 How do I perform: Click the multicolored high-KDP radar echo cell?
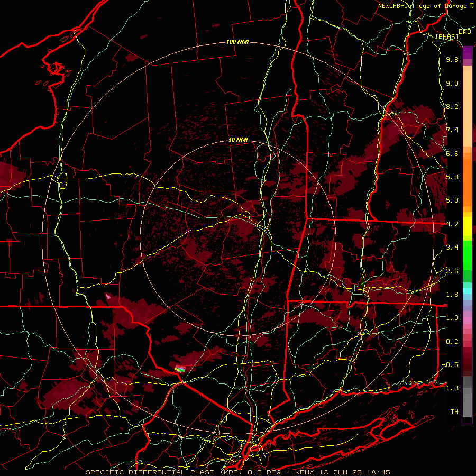tap(180, 370)
